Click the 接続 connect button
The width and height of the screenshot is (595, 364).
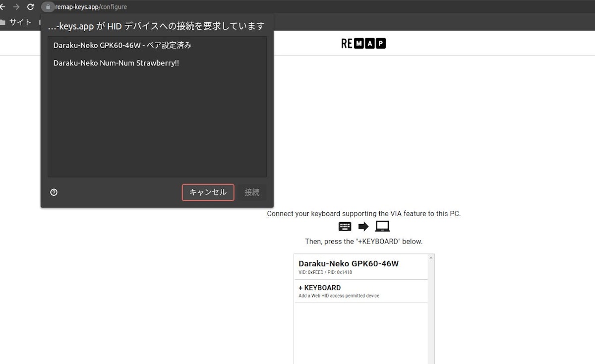pyautogui.click(x=252, y=192)
